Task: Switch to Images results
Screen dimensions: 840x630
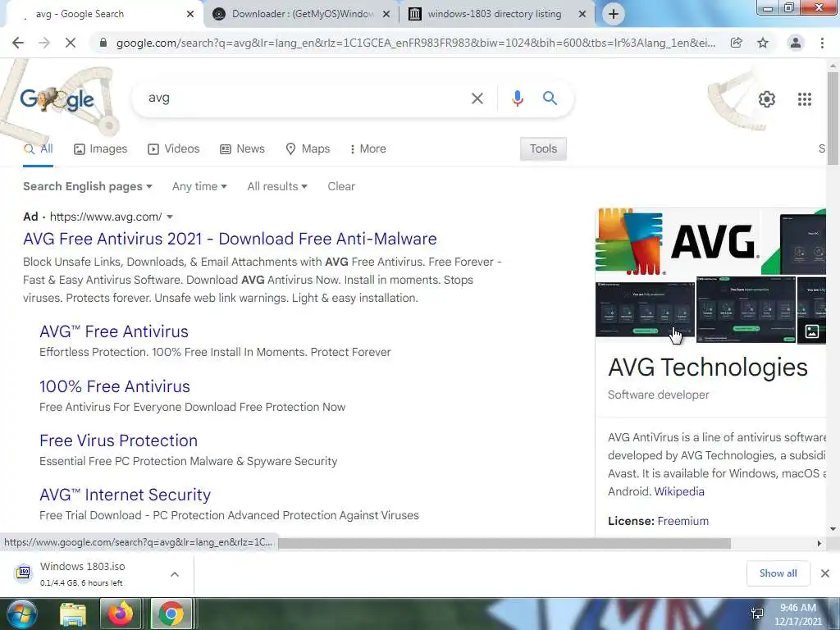Action: tap(101, 149)
